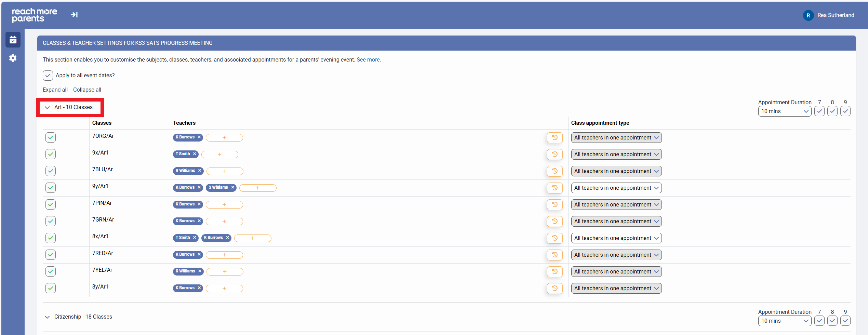Toggle Year 8 checkbox for Art duration
The image size is (868, 335).
pos(832,111)
